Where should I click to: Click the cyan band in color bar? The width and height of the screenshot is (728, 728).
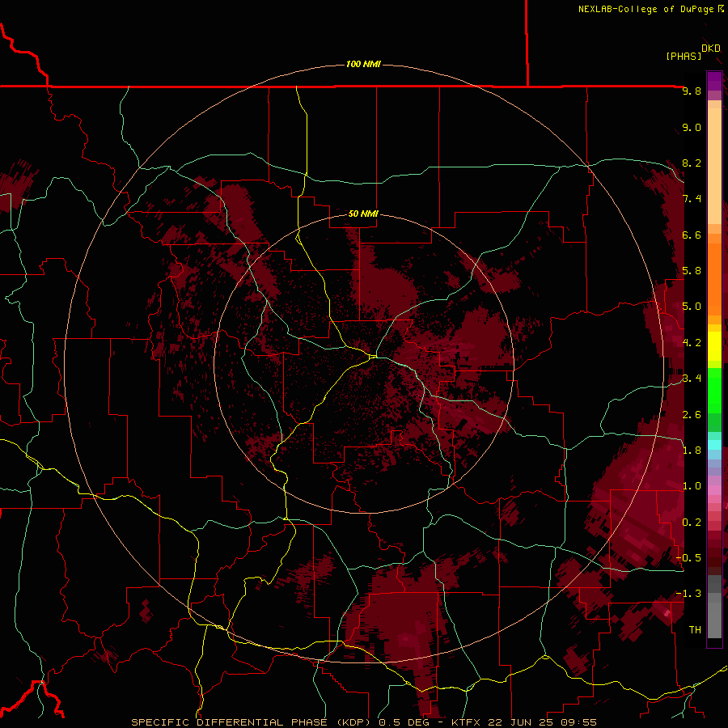(x=714, y=445)
